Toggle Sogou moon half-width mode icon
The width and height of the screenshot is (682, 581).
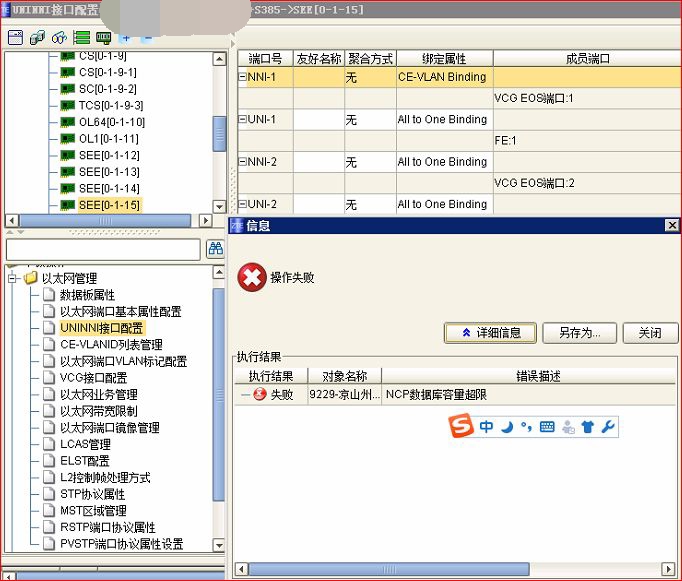[x=507, y=427]
